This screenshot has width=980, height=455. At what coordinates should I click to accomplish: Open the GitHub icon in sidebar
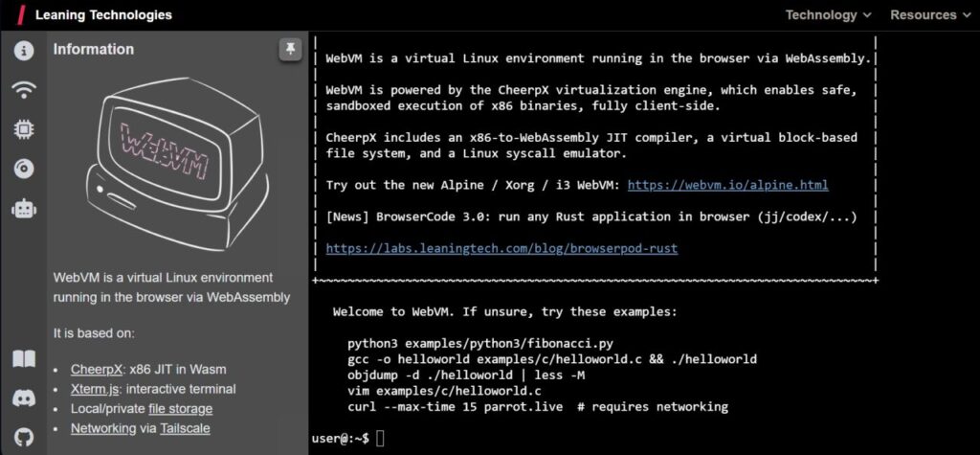[x=24, y=437]
